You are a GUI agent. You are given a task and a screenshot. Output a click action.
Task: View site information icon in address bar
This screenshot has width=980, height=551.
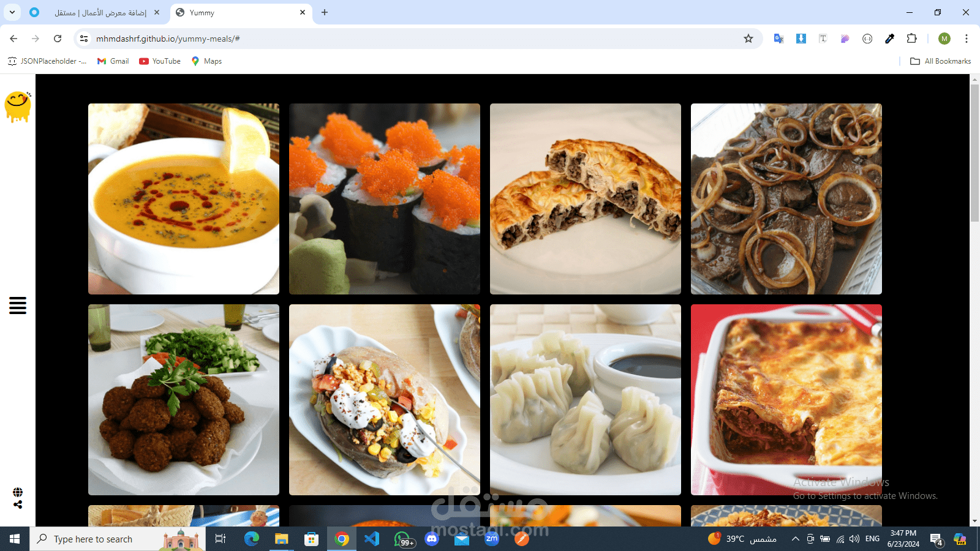click(x=84, y=39)
